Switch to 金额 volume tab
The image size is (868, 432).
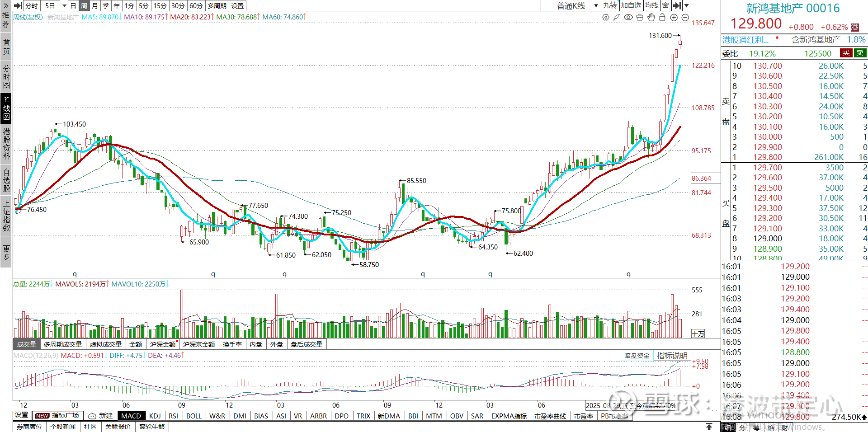click(x=136, y=344)
